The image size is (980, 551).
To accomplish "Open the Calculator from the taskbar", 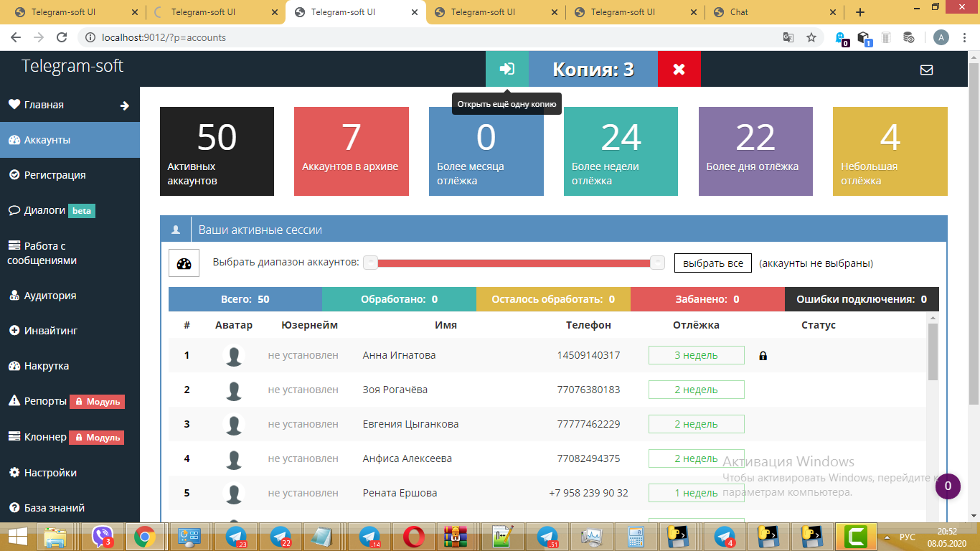I will click(636, 537).
